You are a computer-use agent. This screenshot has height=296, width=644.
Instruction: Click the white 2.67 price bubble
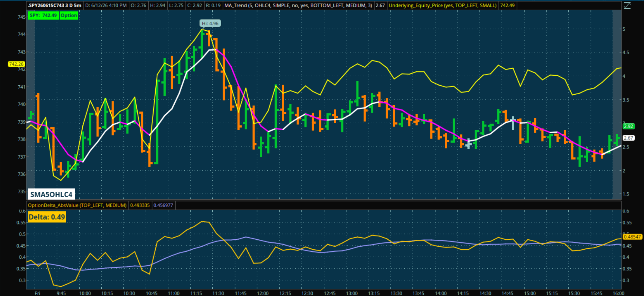[628, 138]
